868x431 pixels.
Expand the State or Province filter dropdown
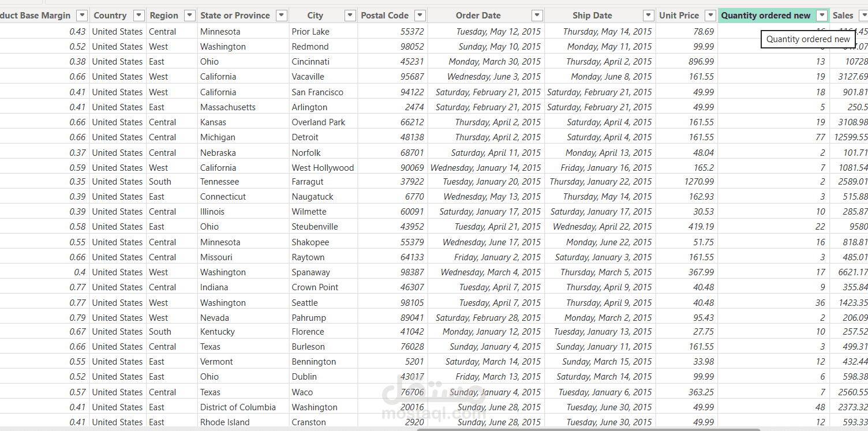point(281,16)
